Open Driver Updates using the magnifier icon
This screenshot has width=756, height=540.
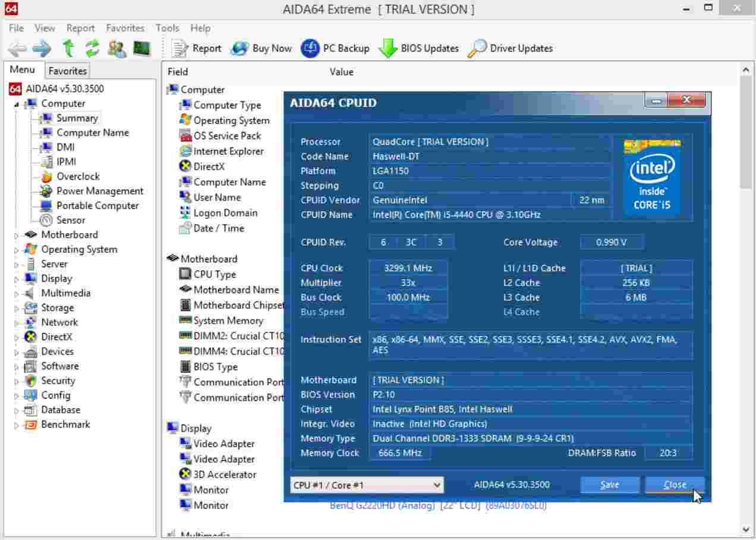pos(510,48)
